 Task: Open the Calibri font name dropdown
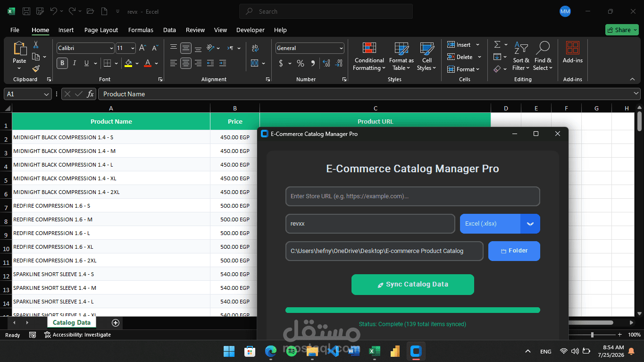(111, 48)
